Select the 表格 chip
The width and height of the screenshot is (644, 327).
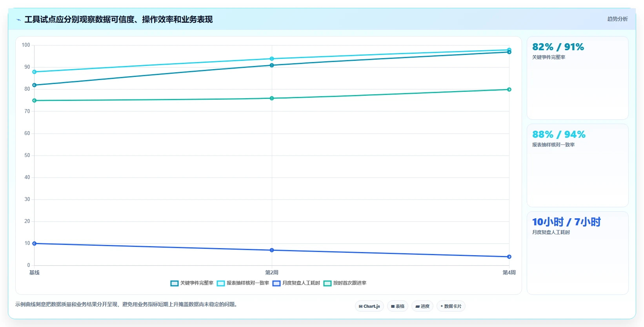pyautogui.click(x=398, y=306)
